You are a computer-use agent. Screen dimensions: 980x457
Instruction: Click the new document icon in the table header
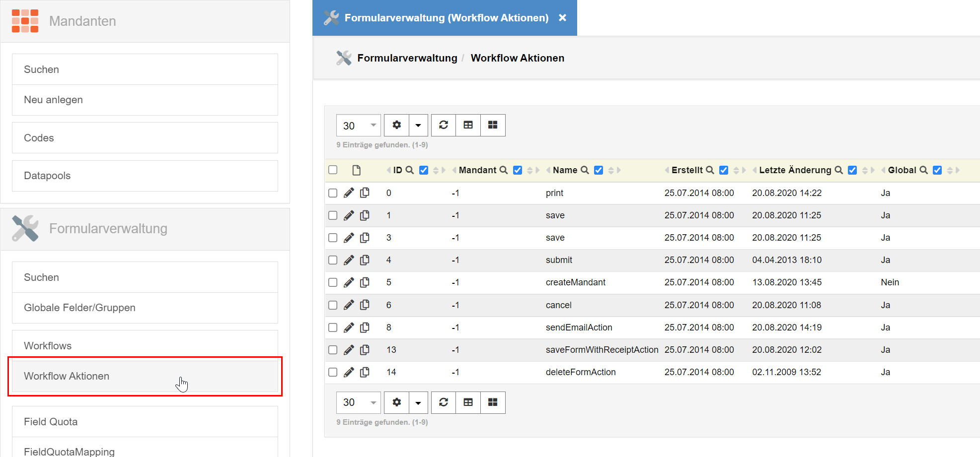click(x=356, y=170)
